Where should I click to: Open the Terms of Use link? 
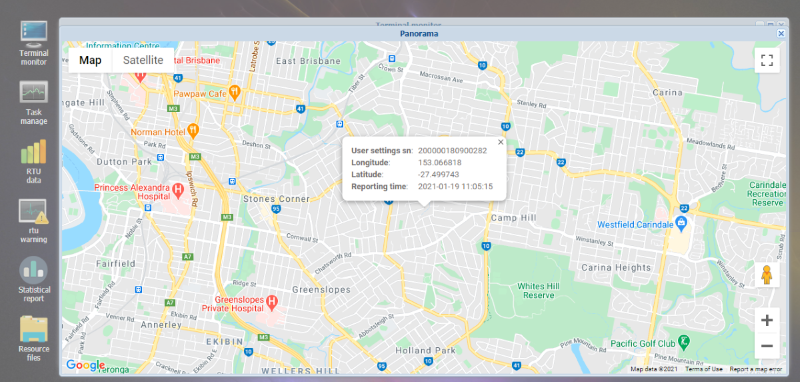tap(704, 369)
